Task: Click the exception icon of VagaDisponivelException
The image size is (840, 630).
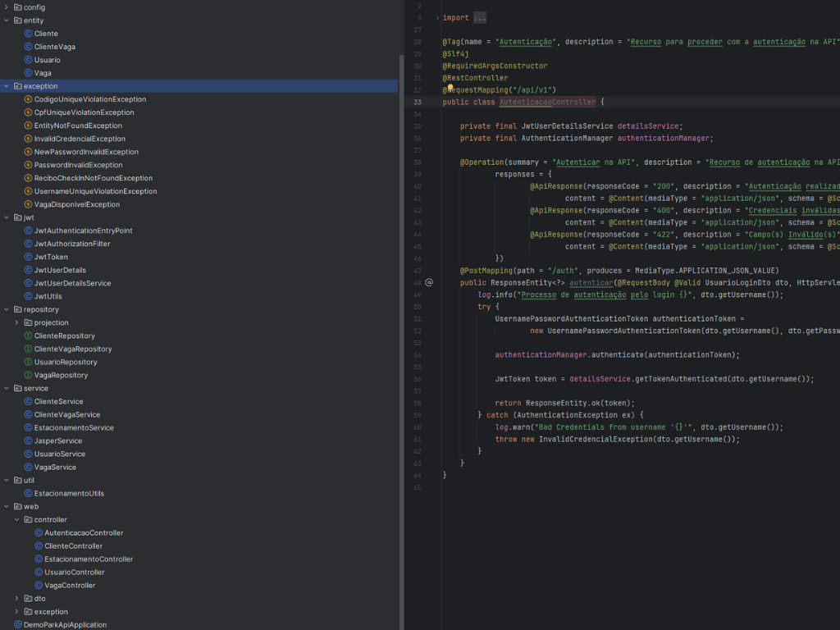Action: (x=29, y=204)
